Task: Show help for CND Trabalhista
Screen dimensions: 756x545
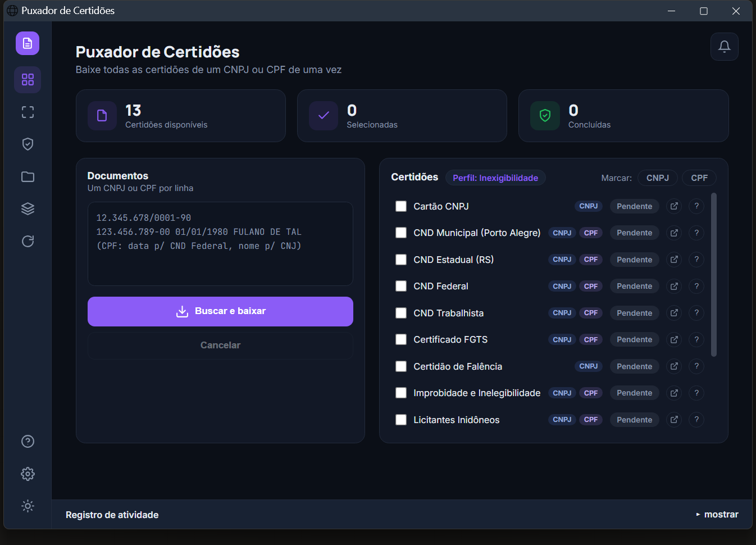Action: tap(696, 313)
